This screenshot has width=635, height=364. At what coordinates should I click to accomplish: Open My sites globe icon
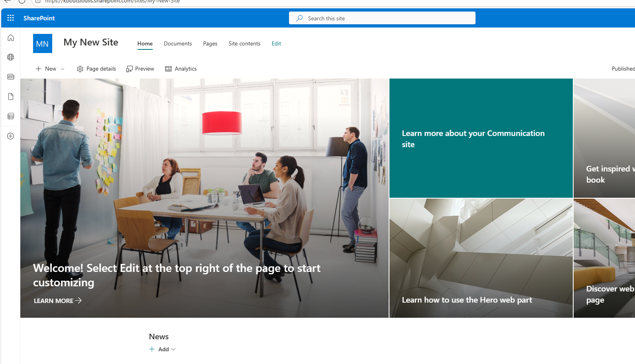tap(11, 57)
